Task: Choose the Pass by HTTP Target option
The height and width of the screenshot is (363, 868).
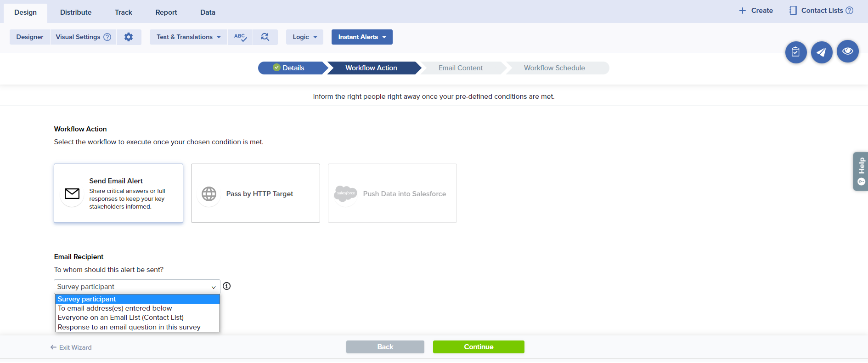Action: click(255, 193)
